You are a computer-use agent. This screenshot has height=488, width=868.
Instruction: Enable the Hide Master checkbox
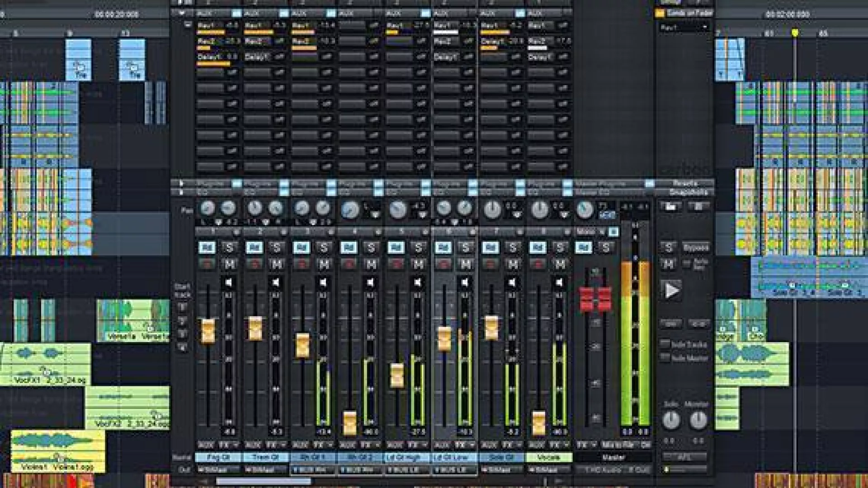(665, 358)
